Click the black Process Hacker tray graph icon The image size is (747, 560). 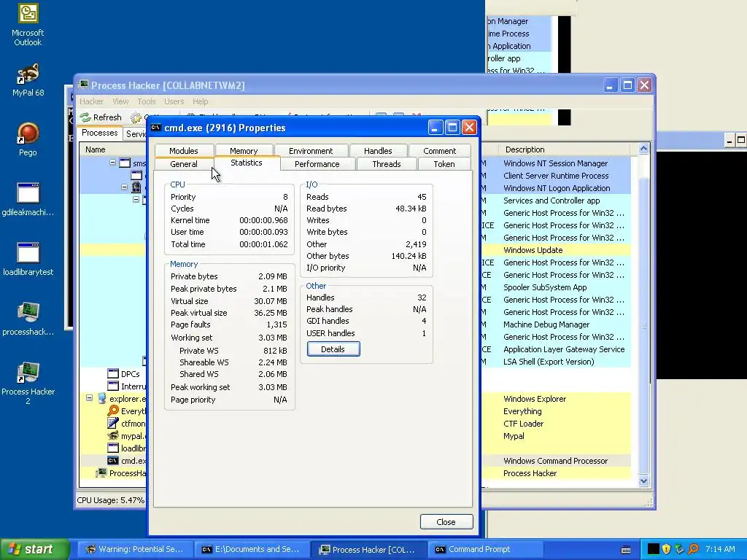[653, 549]
